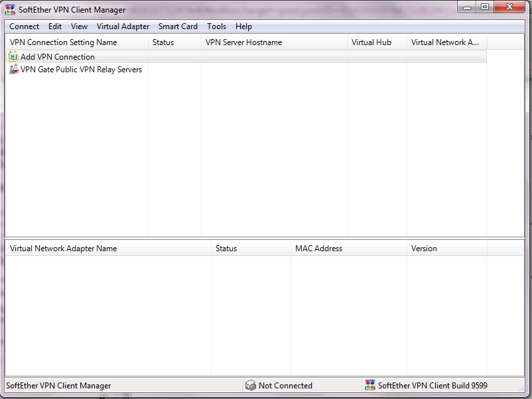The width and height of the screenshot is (532, 399).
Task: Open the Smart Card menu
Action: pos(178,27)
